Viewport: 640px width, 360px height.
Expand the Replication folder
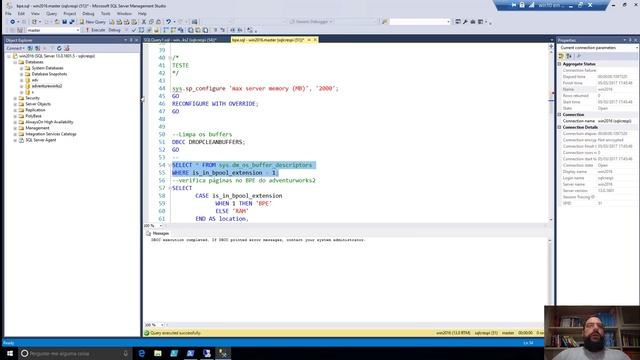(x=15, y=110)
